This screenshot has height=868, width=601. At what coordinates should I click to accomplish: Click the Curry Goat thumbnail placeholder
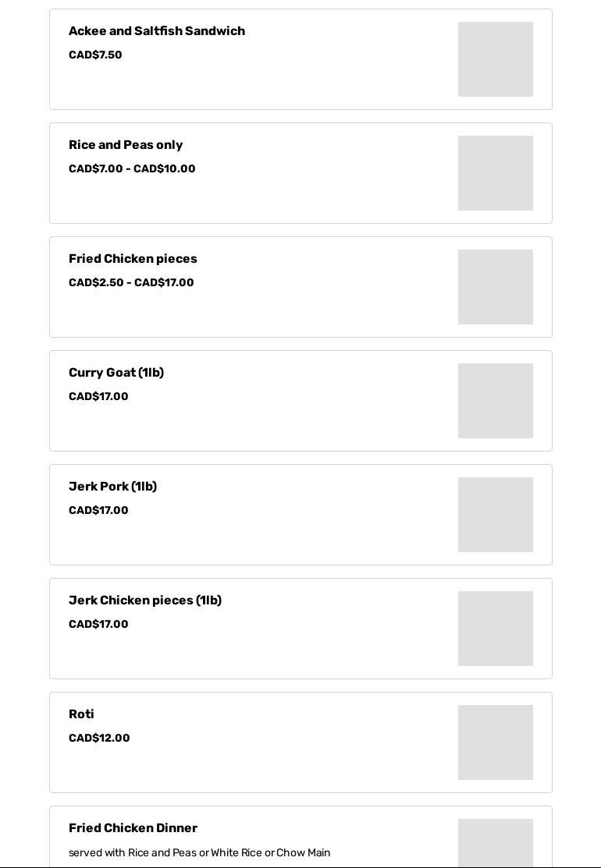click(x=495, y=401)
